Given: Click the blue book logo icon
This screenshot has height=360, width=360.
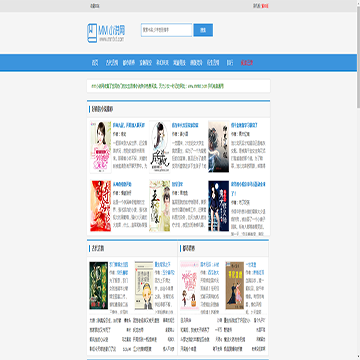Looking at the screenshot, I should tap(92, 33).
